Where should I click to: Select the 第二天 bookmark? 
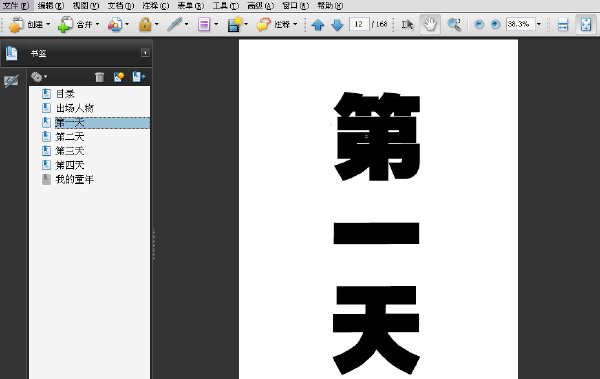(70, 137)
